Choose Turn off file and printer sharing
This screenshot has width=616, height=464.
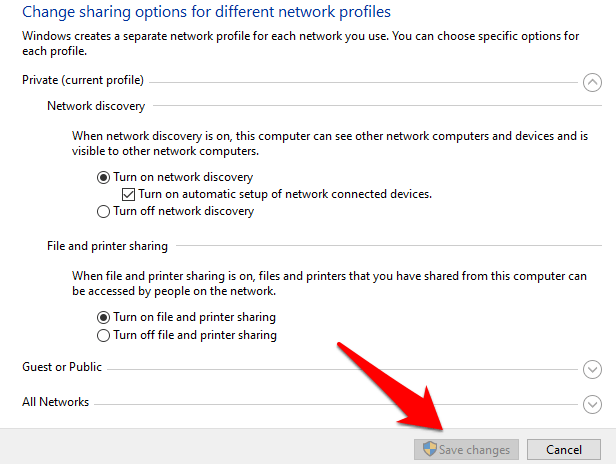[103, 335]
